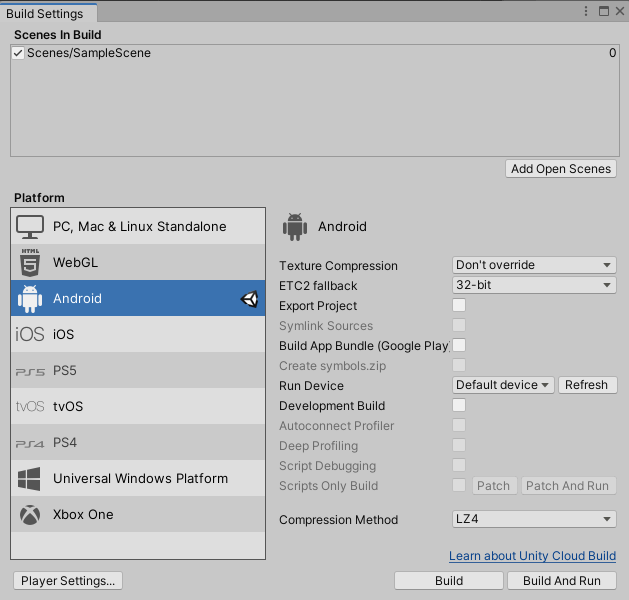Enable the Export Project checkbox
Screen dimensions: 629x600
click(x=459, y=305)
